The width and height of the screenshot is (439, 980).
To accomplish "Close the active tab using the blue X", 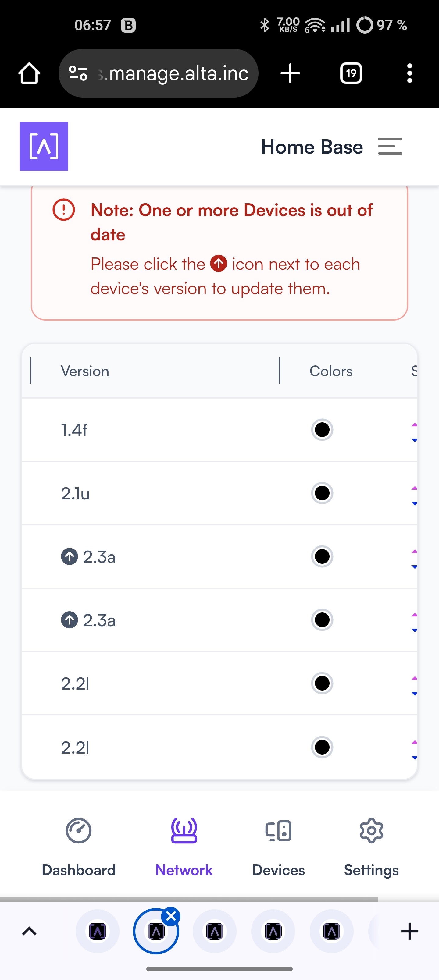I will (171, 917).
